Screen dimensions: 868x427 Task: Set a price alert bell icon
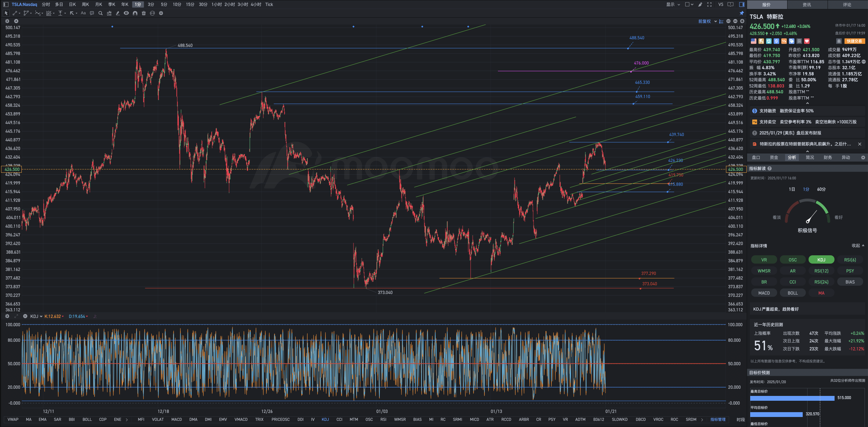[839, 41]
